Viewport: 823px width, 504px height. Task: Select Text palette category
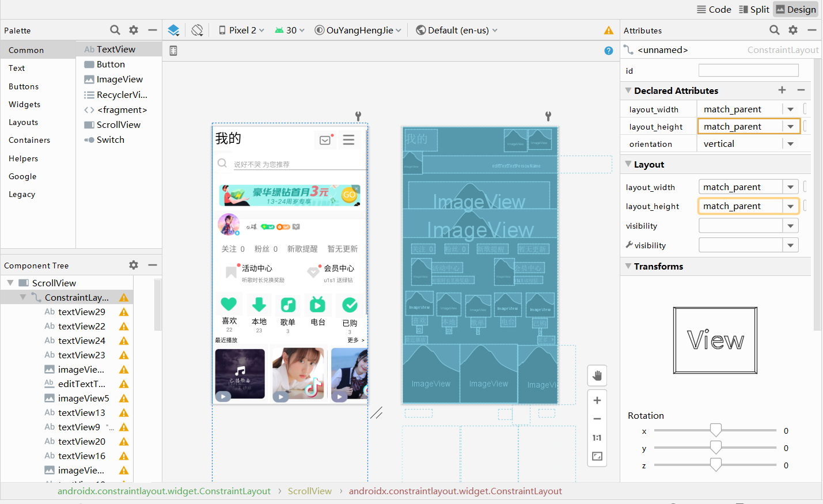coord(38,68)
